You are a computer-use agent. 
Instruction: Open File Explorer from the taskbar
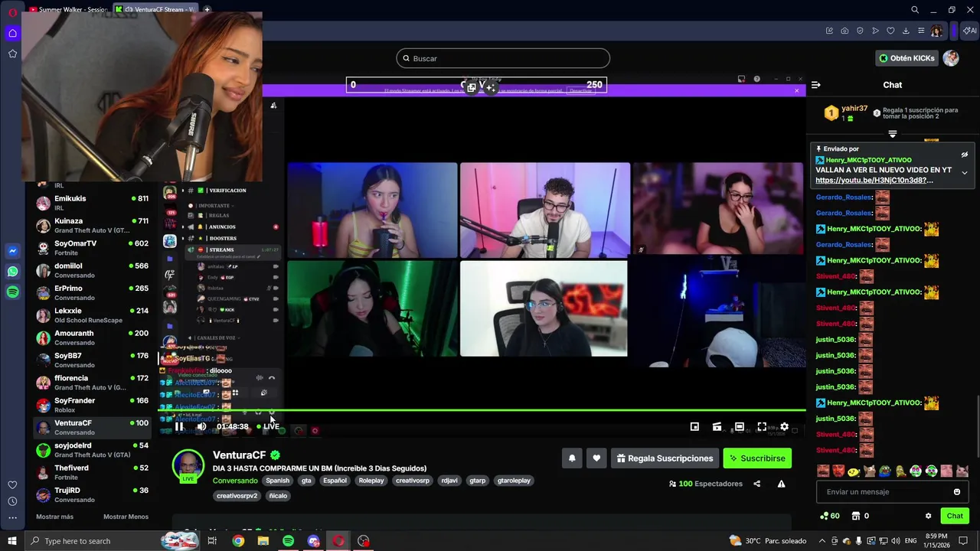(263, 541)
